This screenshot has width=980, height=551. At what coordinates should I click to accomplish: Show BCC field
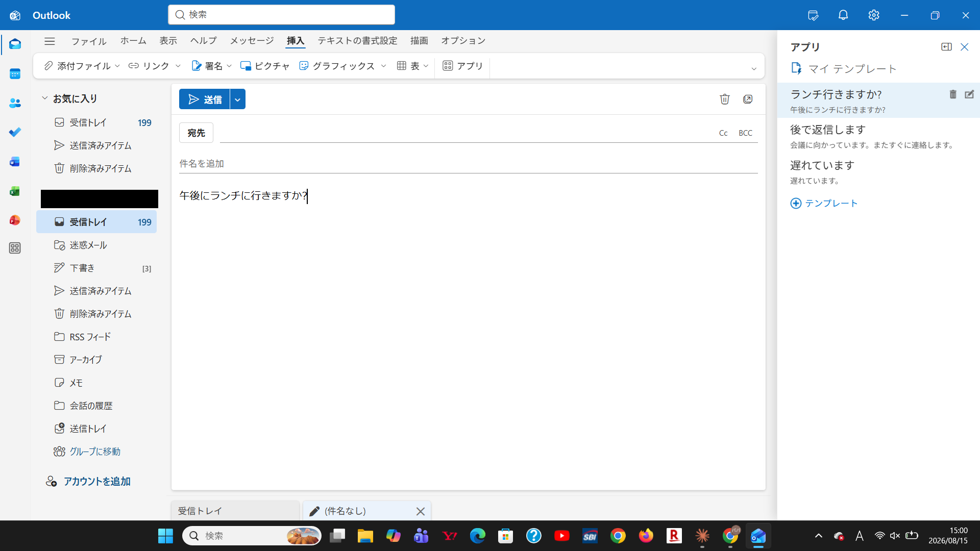click(745, 133)
